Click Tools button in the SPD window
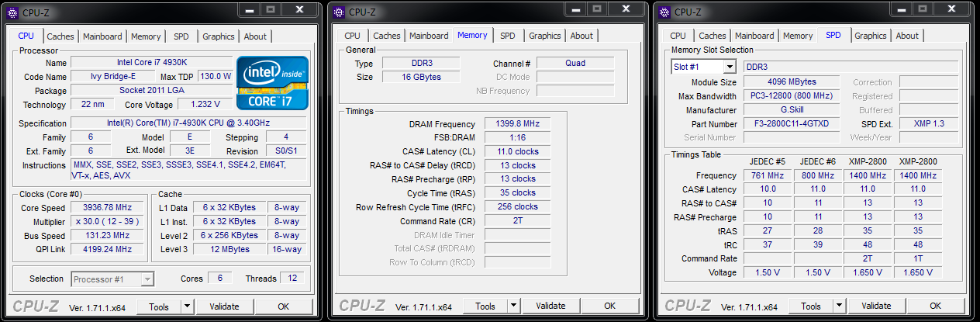This screenshot has height=322, width=980. [811, 306]
